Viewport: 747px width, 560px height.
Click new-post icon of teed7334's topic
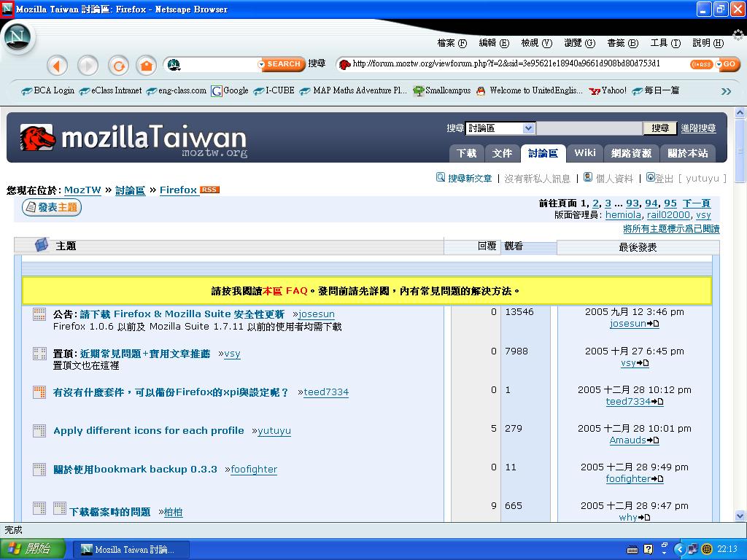(x=39, y=392)
